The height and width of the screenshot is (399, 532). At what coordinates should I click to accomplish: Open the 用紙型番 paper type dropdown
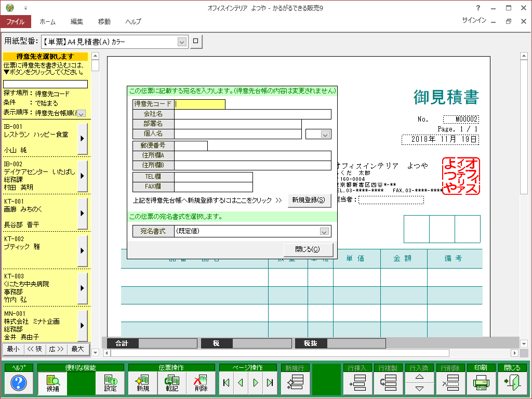(182, 42)
